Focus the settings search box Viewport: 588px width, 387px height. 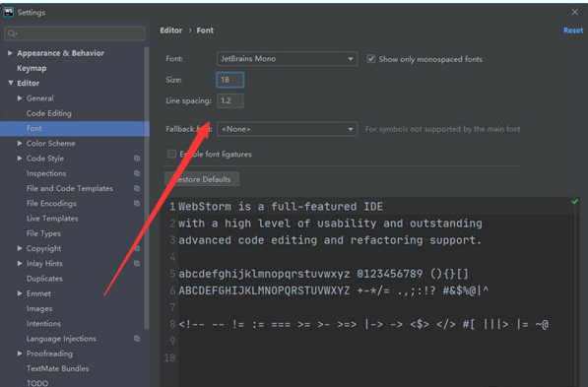tap(75, 33)
